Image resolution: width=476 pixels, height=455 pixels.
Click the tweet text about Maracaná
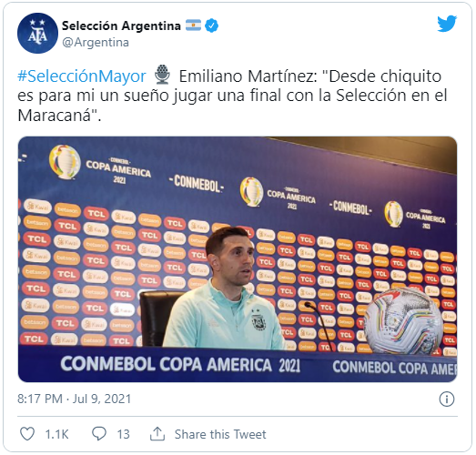tap(232, 96)
